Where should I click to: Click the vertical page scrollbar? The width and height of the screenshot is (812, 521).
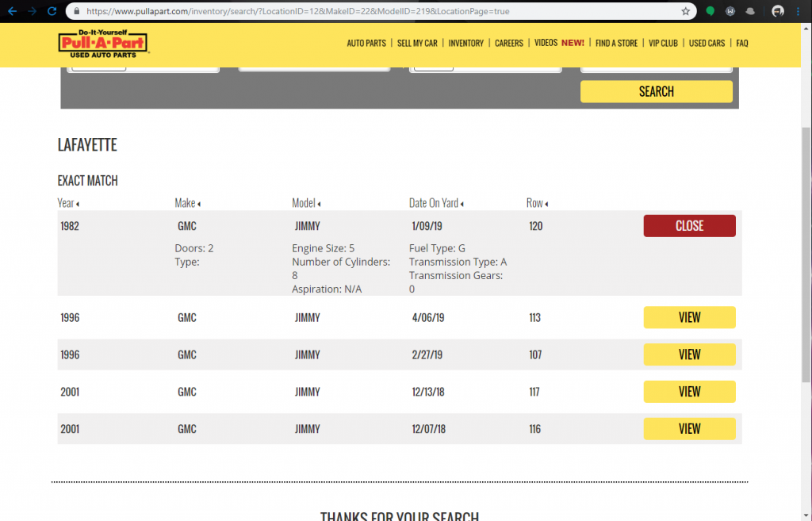click(806, 255)
